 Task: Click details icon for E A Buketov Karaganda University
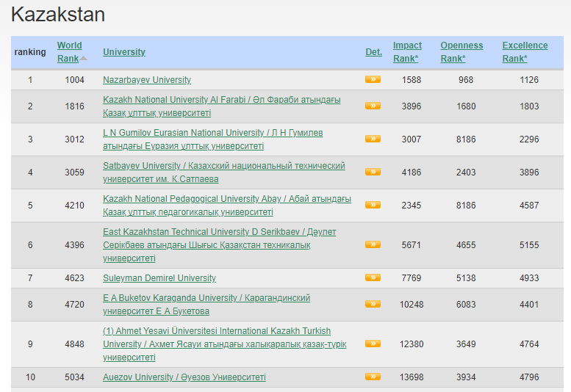tap(373, 304)
